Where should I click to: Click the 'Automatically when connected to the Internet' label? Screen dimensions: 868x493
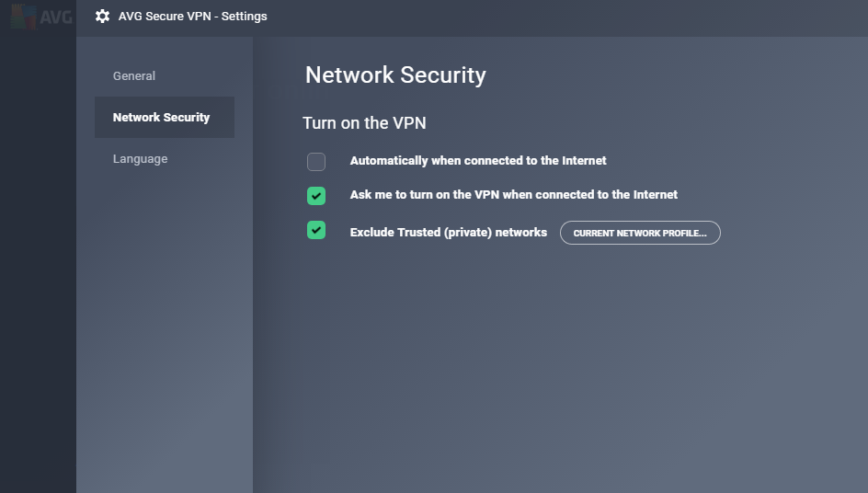point(478,161)
